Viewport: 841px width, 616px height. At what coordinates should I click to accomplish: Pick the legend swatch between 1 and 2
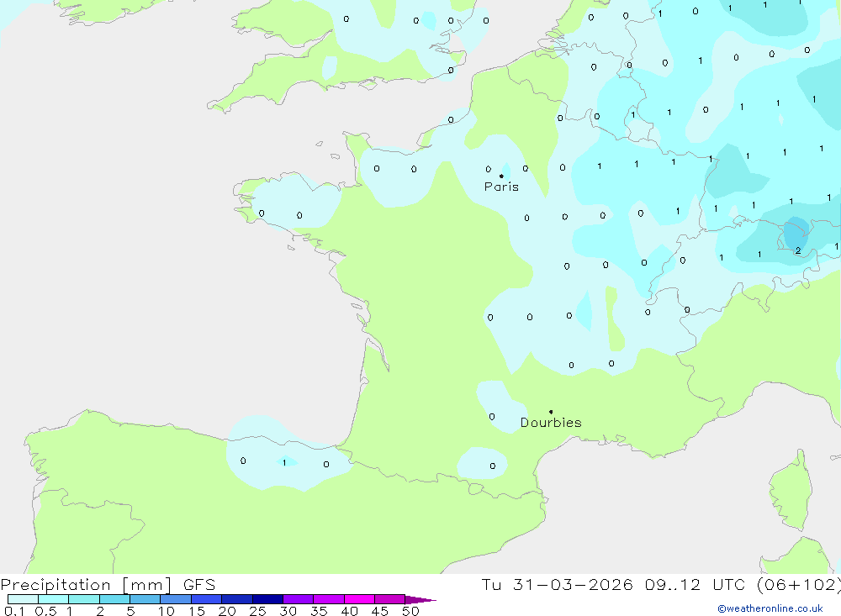click(83, 599)
